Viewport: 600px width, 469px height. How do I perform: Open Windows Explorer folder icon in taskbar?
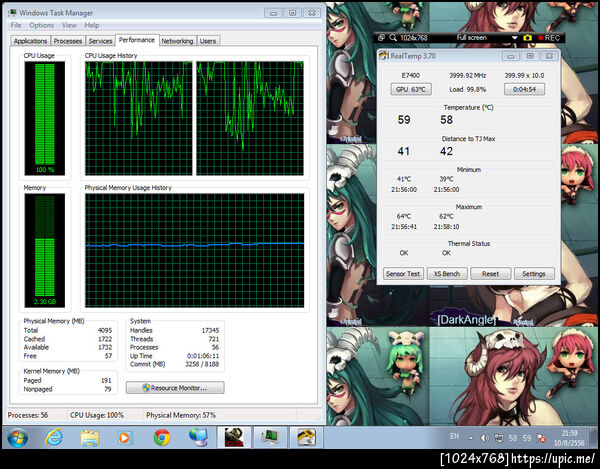click(x=90, y=437)
